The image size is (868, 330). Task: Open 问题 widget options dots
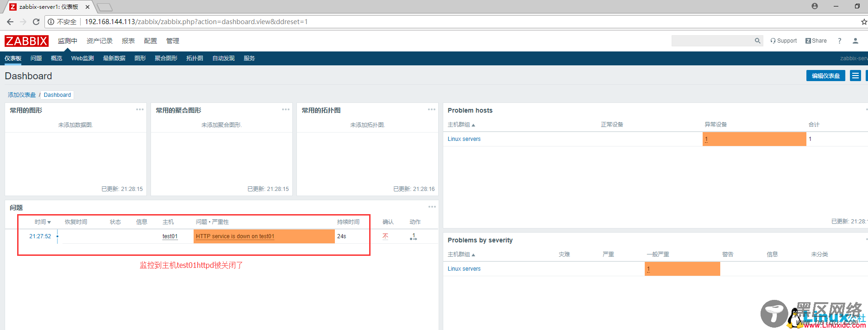click(x=432, y=207)
